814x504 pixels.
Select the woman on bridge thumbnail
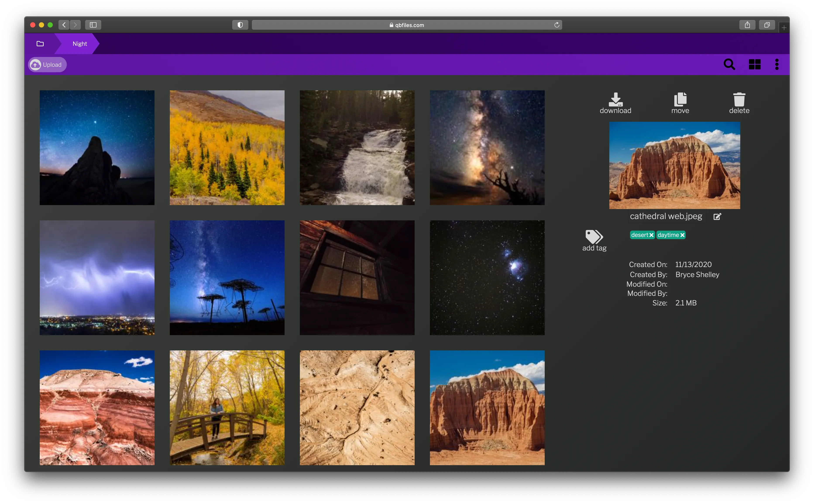(227, 407)
